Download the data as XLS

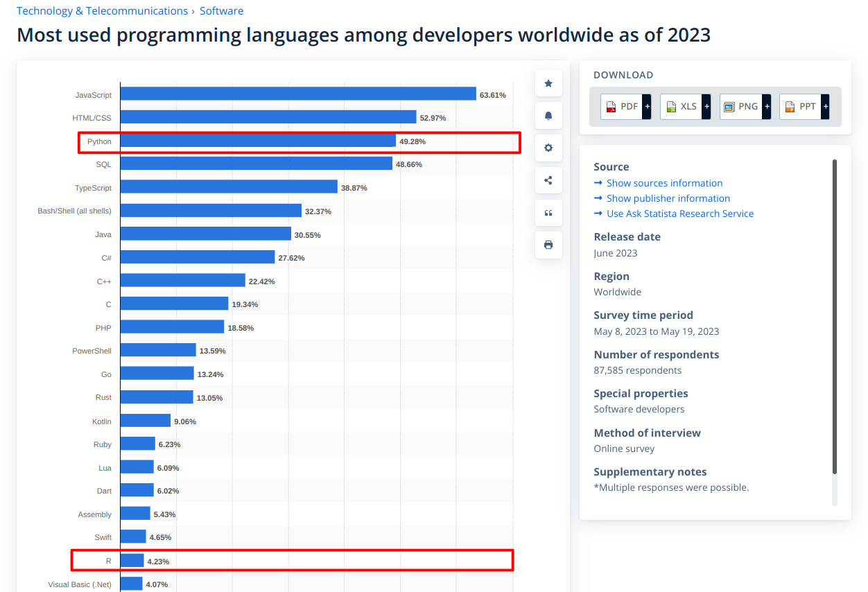pyautogui.click(x=681, y=107)
